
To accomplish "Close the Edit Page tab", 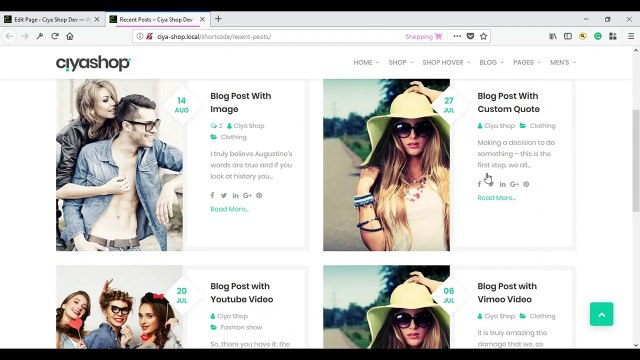I will tap(97, 19).
